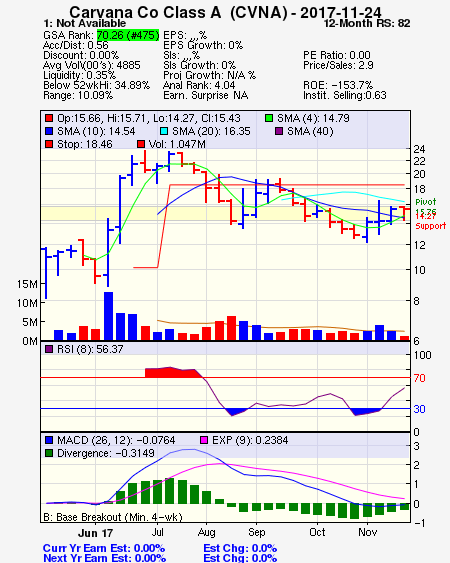Screen dimensions: 450x563
Task: Click the red Stop legend swatch
Action: [x=49, y=144]
